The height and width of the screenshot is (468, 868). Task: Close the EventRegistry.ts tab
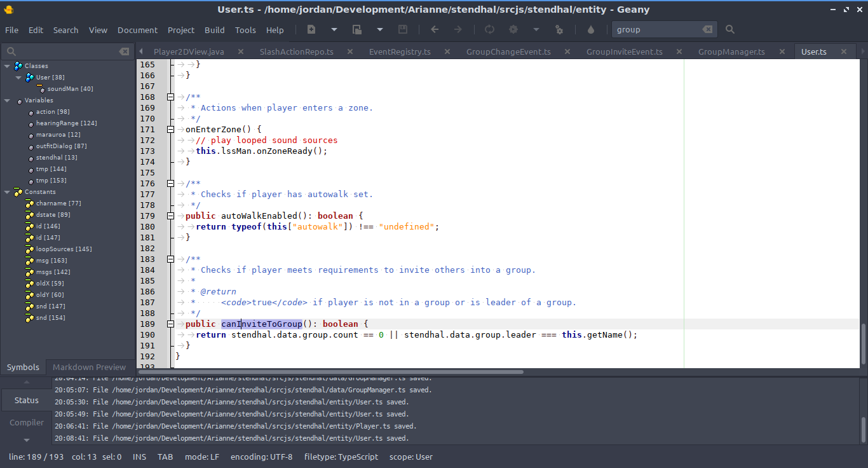pyautogui.click(x=446, y=52)
